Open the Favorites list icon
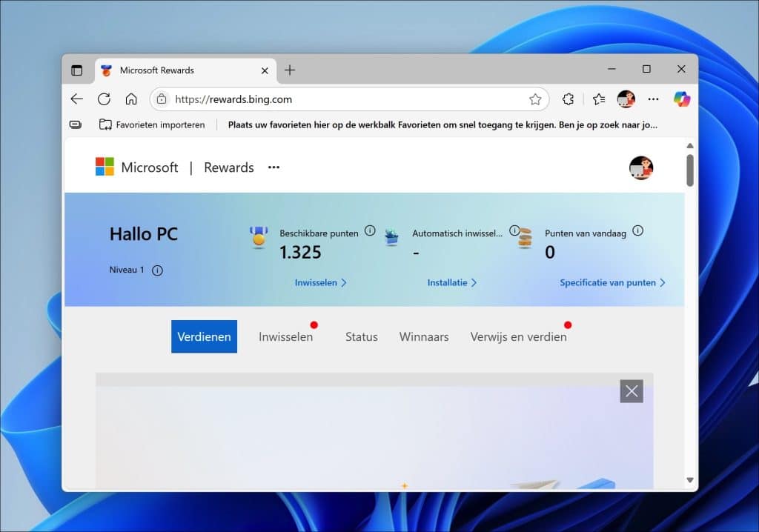 pyautogui.click(x=599, y=99)
